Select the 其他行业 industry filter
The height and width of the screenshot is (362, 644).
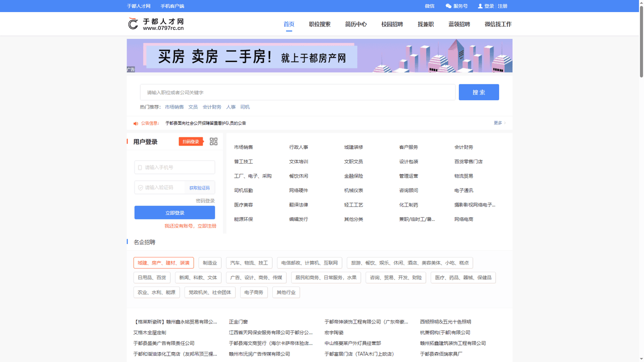pos(286,292)
